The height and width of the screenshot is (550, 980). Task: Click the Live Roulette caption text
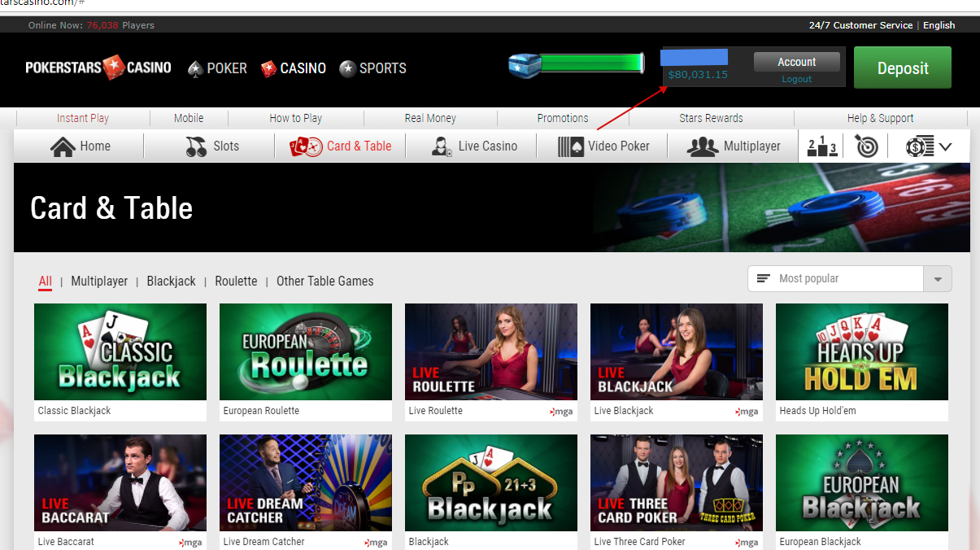coord(435,411)
